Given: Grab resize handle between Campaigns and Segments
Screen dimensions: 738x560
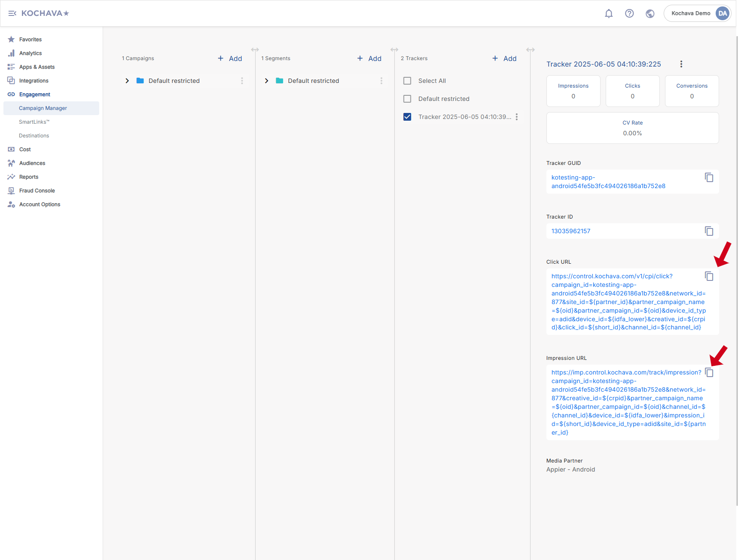Looking at the screenshot, I should pyautogui.click(x=255, y=50).
